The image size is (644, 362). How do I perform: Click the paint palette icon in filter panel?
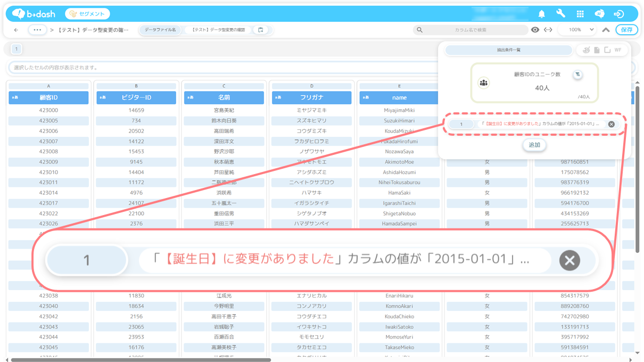(586, 50)
